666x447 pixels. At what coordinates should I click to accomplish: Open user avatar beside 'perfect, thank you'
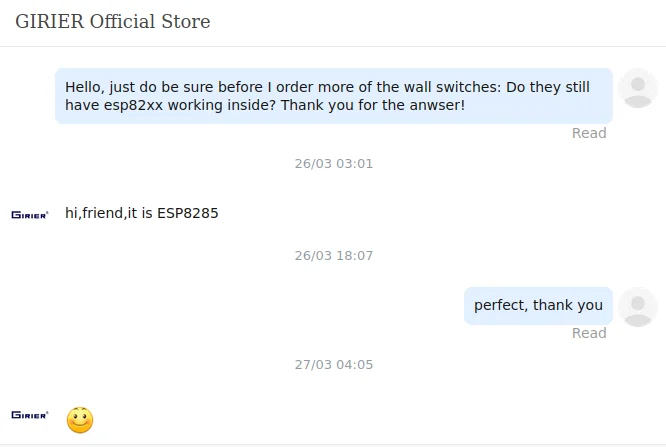637,306
